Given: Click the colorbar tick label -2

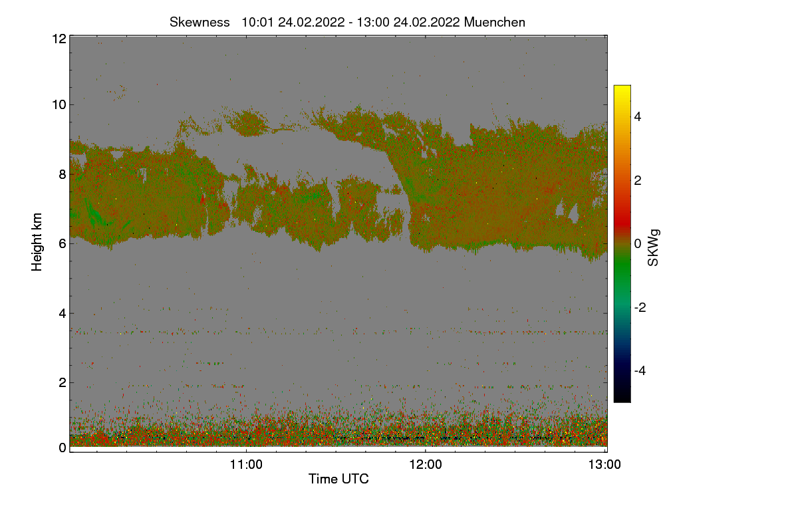Looking at the screenshot, I should coord(640,307).
